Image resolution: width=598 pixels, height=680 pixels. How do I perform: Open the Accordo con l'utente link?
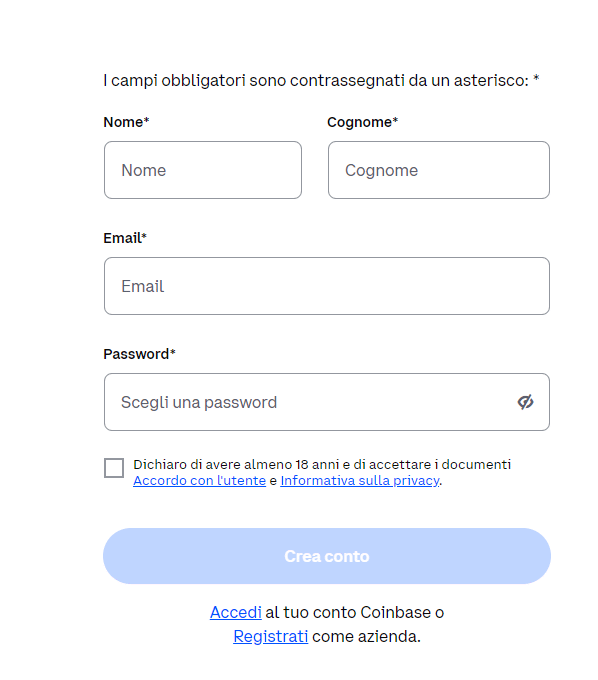199,481
